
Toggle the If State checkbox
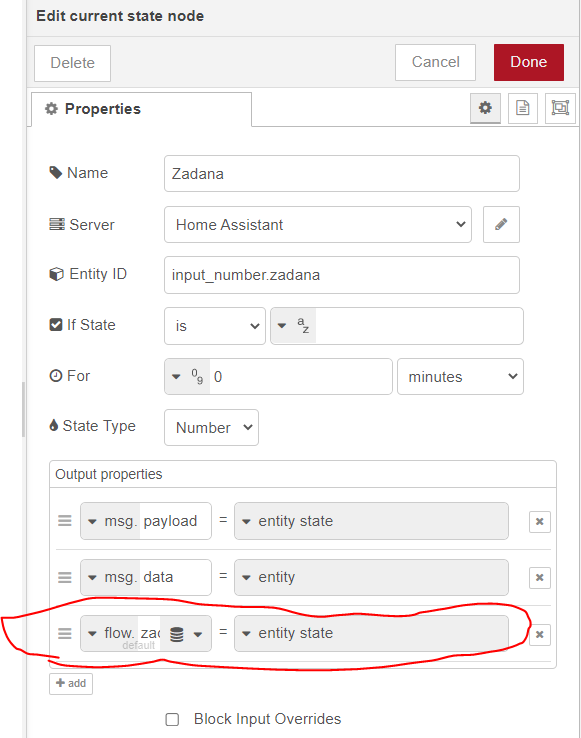[56, 325]
